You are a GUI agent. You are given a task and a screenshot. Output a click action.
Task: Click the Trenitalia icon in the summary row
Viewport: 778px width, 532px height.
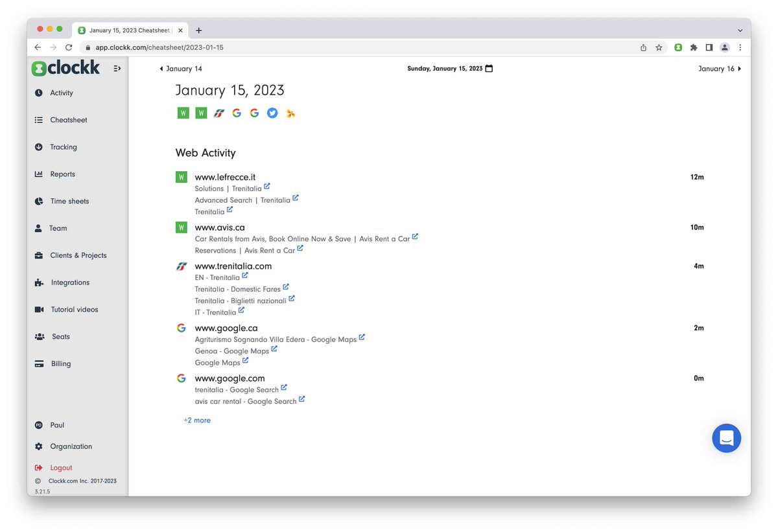(219, 113)
